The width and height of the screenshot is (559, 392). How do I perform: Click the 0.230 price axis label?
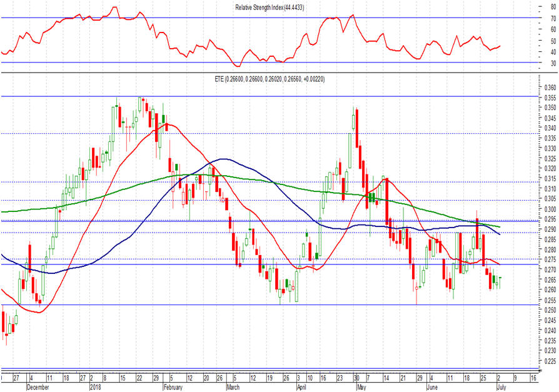point(550,351)
